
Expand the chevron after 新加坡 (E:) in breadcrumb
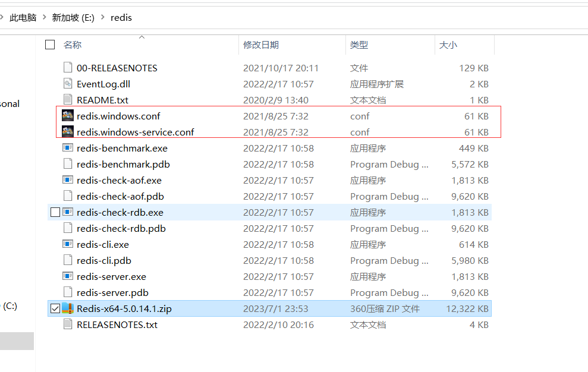tap(103, 17)
